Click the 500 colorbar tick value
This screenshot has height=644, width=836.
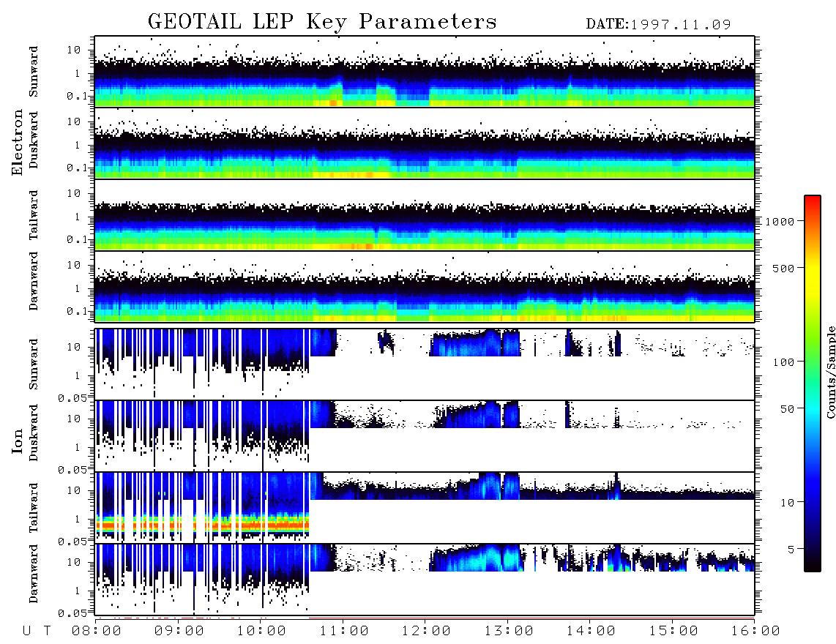click(x=784, y=268)
